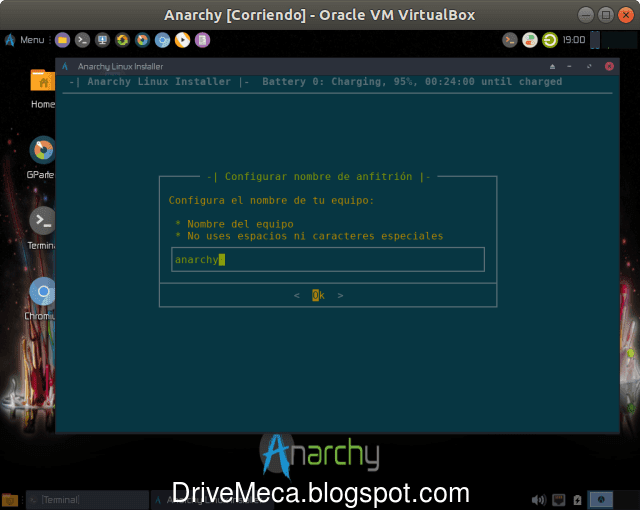This screenshot has height=510, width=640.
Task: Click the green logout icon
Action: pyautogui.click(x=550, y=40)
